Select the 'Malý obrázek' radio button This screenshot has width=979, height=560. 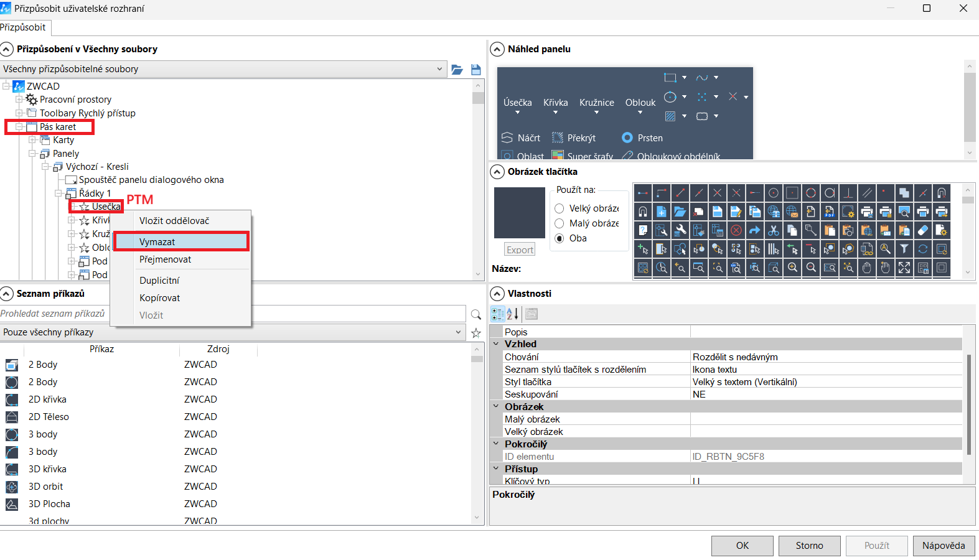560,223
